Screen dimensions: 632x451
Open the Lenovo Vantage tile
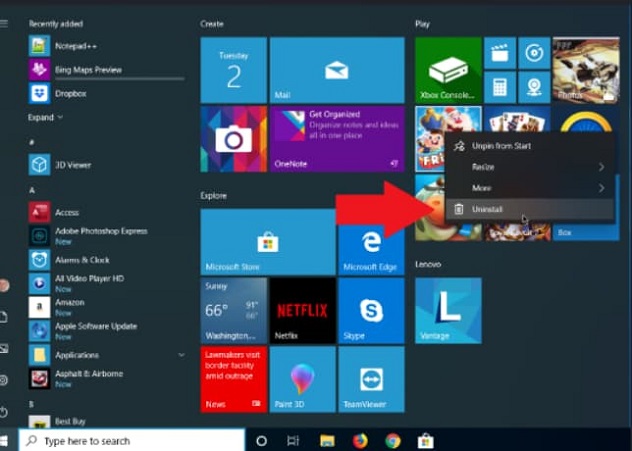pos(448,311)
